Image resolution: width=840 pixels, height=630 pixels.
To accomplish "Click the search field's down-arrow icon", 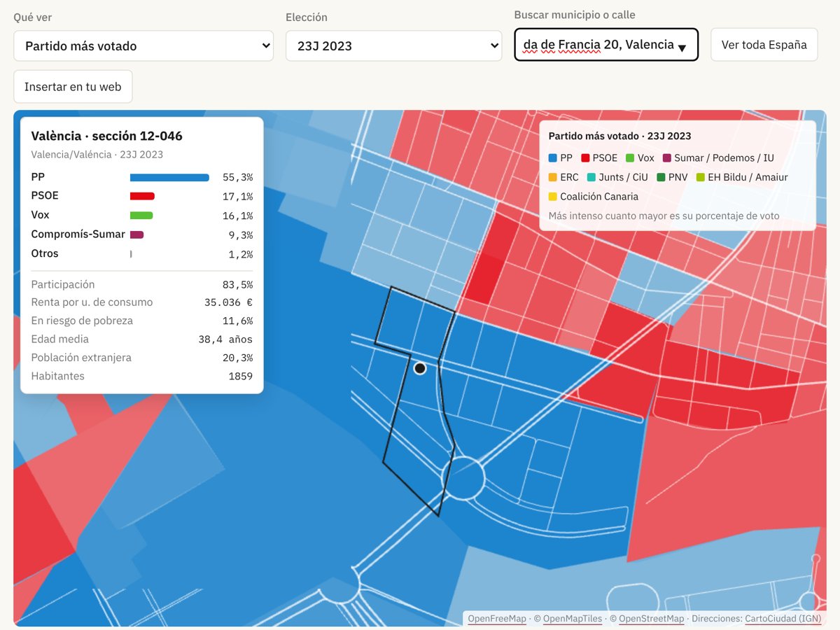I will pos(682,48).
